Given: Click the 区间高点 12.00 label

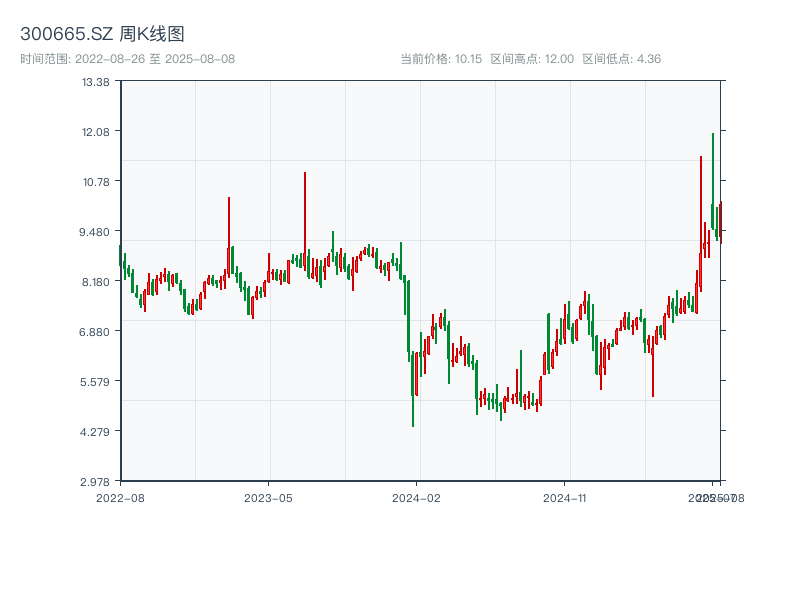Looking at the screenshot, I should click(532, 59).
